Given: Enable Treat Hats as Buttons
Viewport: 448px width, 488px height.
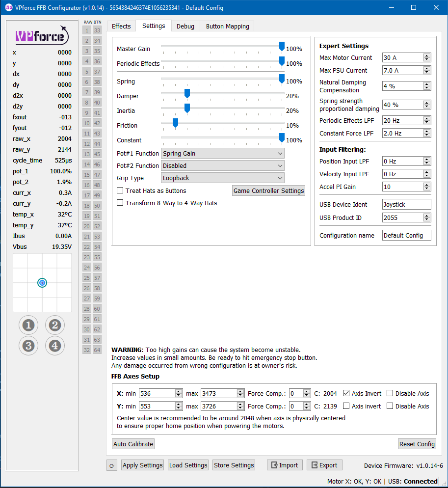Looking at the screenshot, I should (120, 190).
